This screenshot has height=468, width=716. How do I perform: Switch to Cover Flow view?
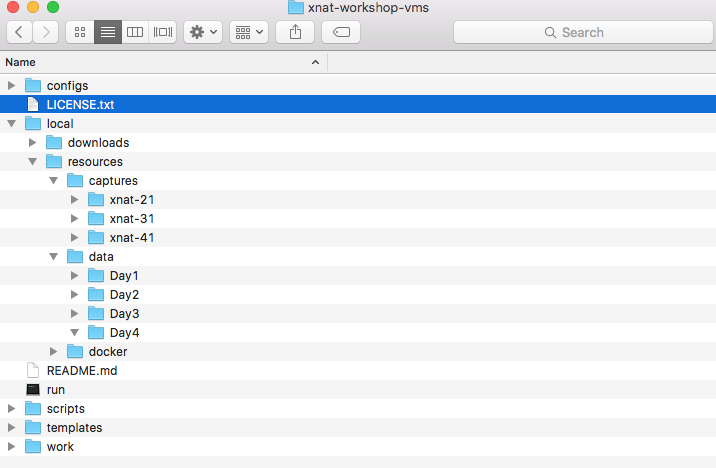162,32
